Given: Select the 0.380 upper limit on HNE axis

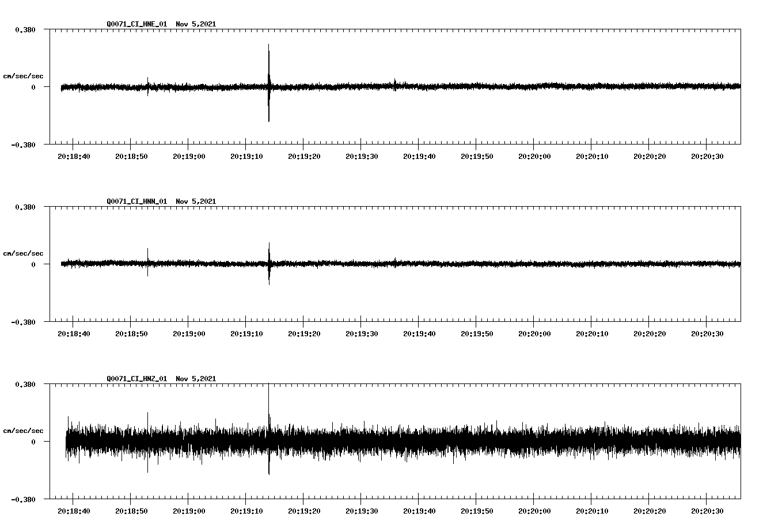Looking at the screenshot, I should tap(25, 29).
